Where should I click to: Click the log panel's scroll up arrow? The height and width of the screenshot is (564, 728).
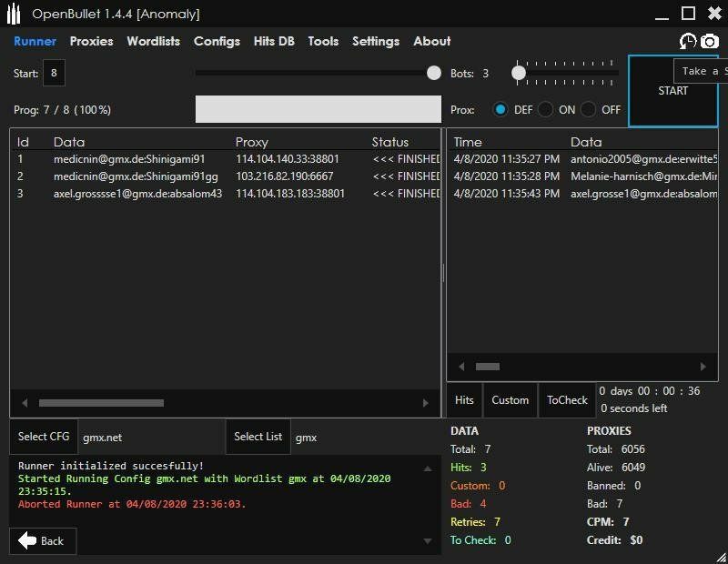click(x=428, y=468)
